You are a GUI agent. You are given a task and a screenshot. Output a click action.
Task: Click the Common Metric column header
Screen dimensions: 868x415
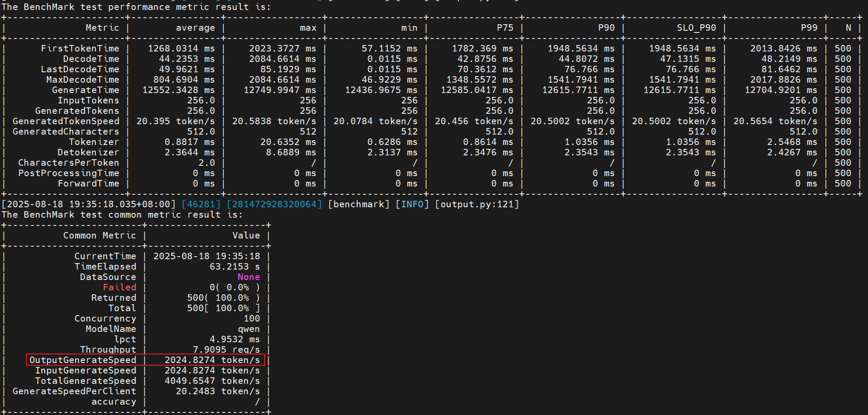click(100, 235)
